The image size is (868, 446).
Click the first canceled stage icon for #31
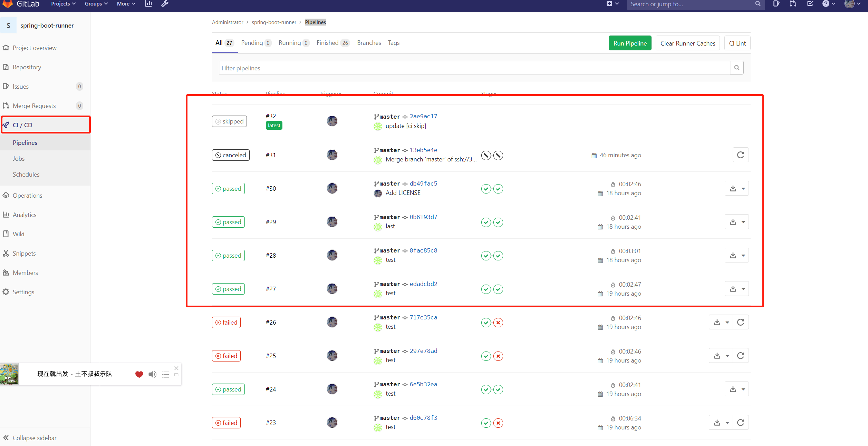tap(486, 155)
